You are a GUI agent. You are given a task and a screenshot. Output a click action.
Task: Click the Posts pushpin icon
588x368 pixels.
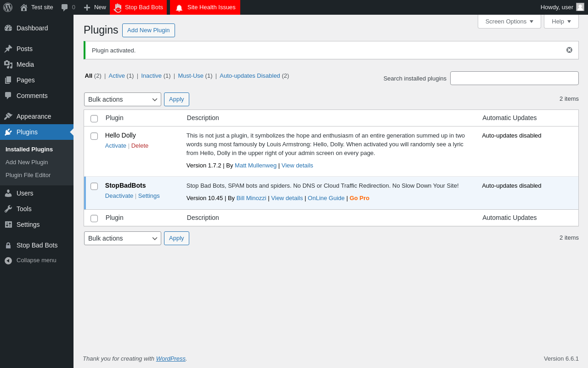(x=8, y=49)
